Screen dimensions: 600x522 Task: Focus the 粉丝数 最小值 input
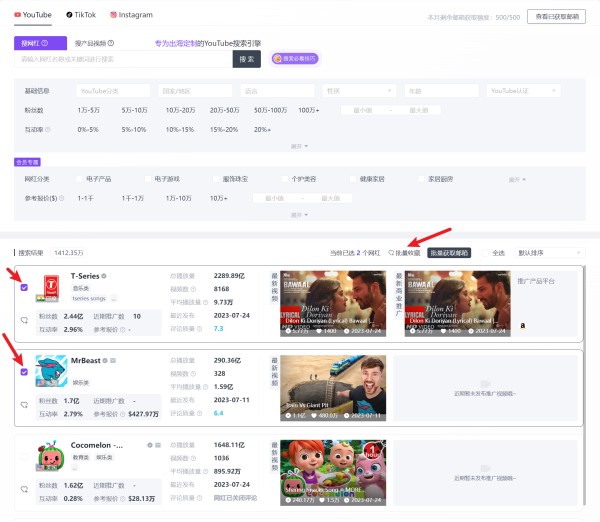(x=362, y=110)
